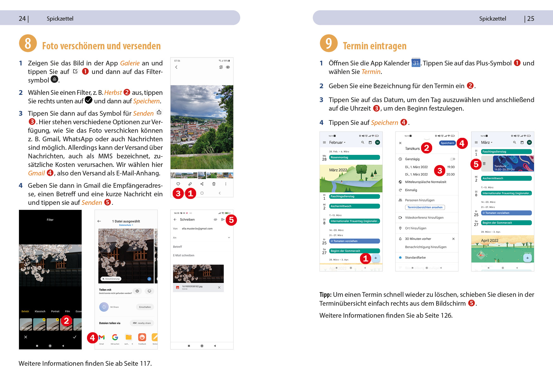Tap the attachment paperclip icon in Schreiben
Viewport: 553px width, 392px height.
point(215,219)
